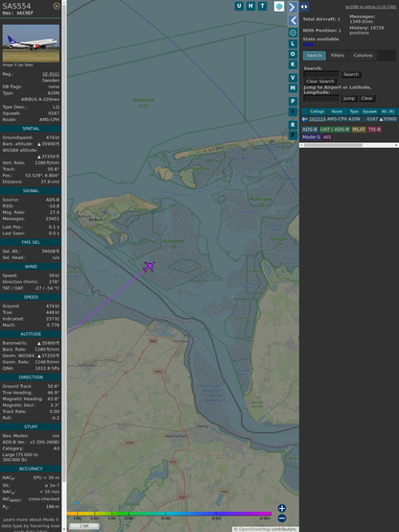399x532 pixels.
Task: Click the AMS-CPH route cell in table
Action: [337, 119]
